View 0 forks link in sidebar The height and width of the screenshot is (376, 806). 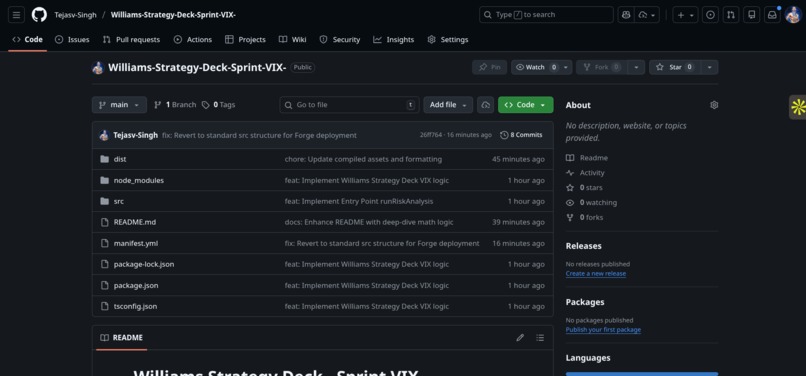(584, 218)
